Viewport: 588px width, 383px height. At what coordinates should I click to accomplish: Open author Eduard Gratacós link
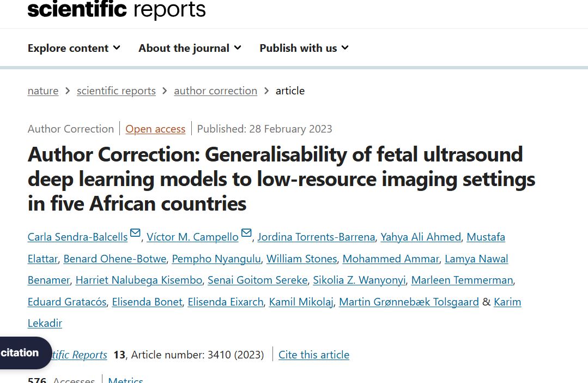(67, 302)
